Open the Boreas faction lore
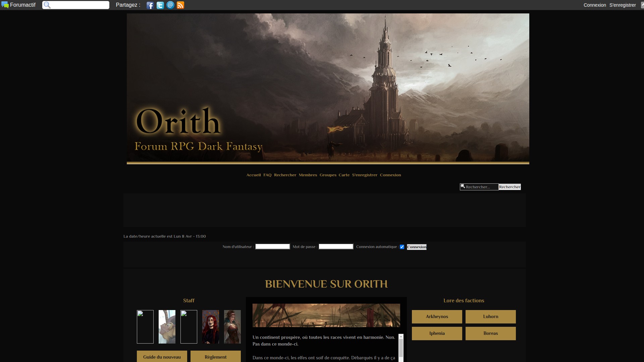Screen dimensions: 644x362 [x=491, y=334]
